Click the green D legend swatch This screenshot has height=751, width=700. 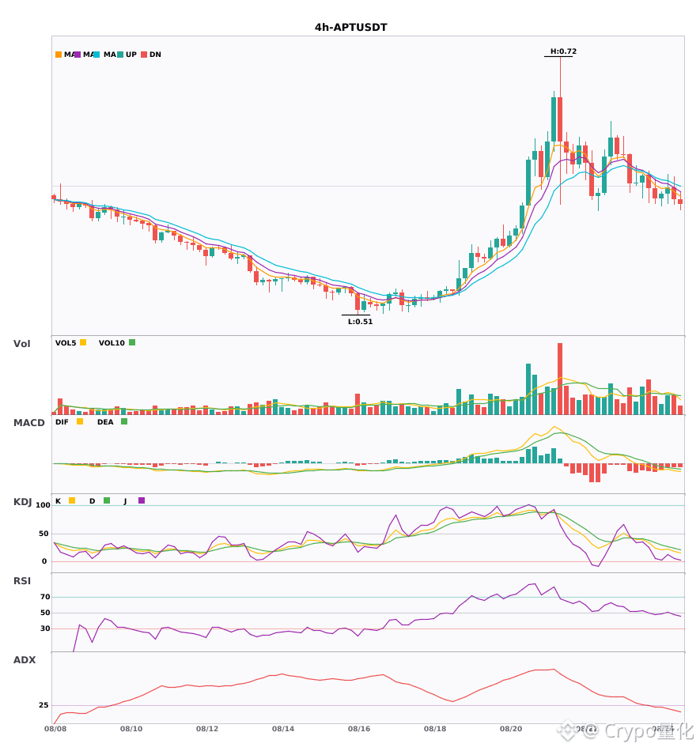(107, 500)
